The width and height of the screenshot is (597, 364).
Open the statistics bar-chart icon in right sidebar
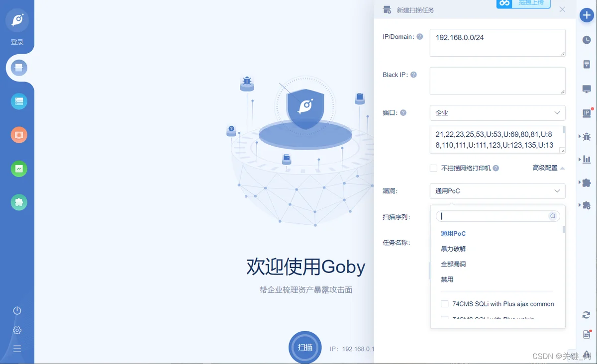pyautogui.click(x=587, y=160)
